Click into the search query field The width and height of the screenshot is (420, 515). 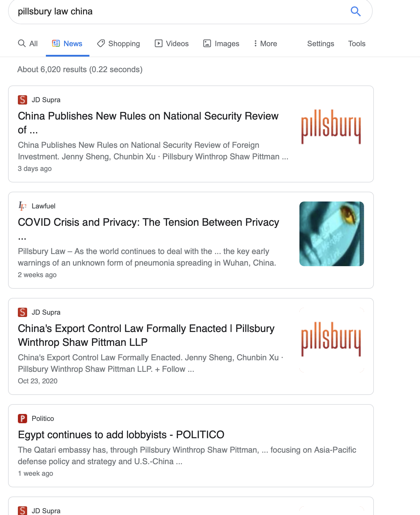[x=179, y=12]
